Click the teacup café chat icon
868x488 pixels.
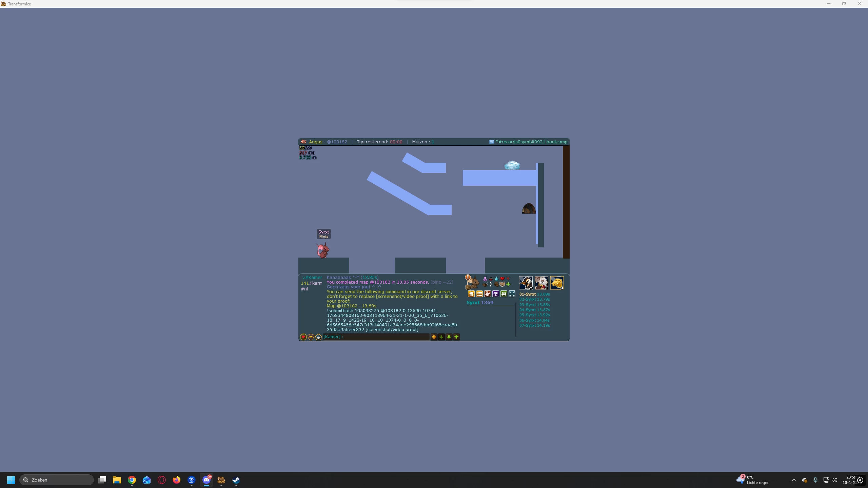click(318, 337)
